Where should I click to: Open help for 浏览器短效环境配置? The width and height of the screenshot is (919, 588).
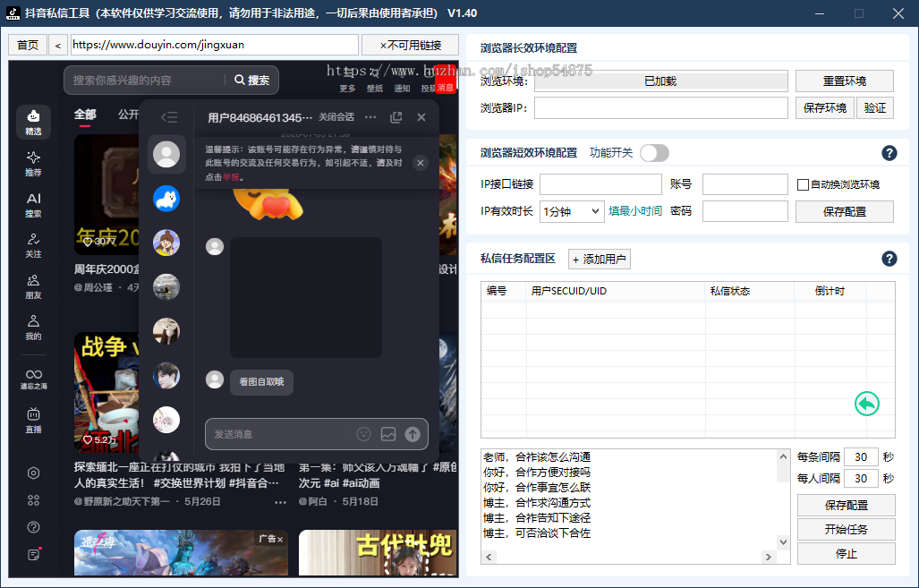[889, 153]
